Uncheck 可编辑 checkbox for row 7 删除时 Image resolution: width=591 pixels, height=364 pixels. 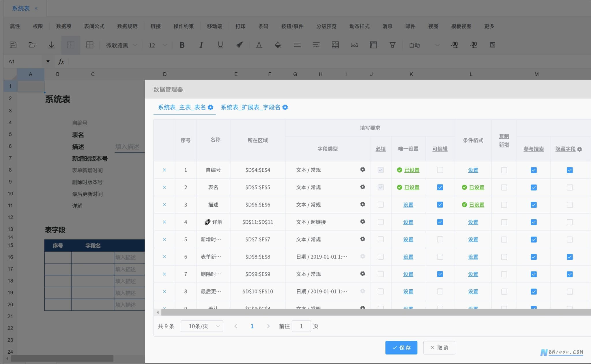click(x=440, y=274)
